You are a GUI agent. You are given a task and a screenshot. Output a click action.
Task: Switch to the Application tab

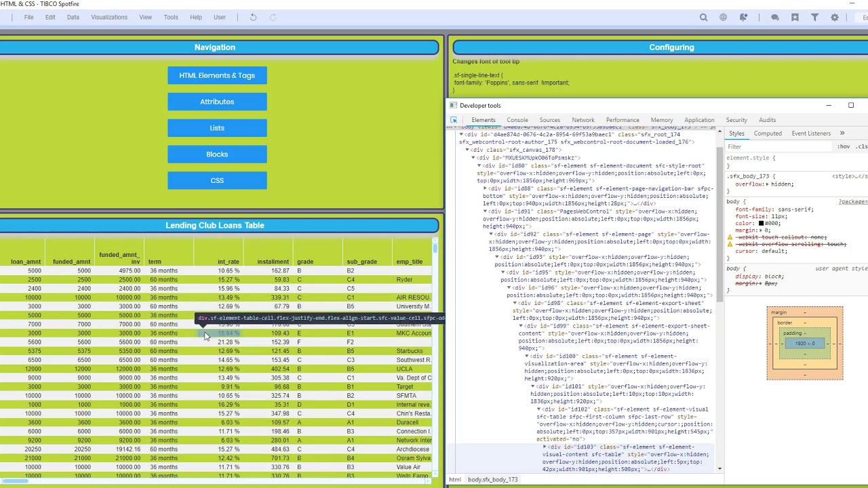699,120
